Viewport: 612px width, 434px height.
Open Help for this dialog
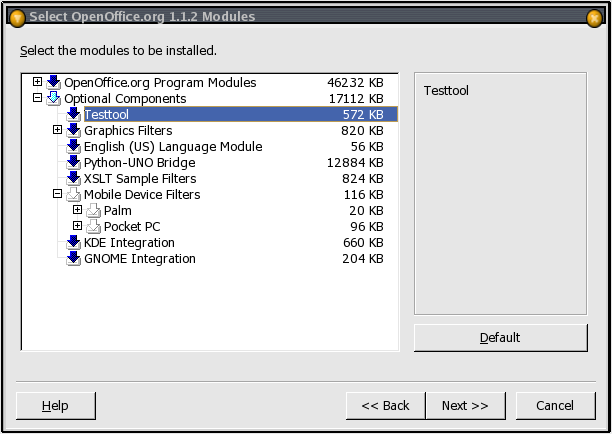(x=55, y=406)
